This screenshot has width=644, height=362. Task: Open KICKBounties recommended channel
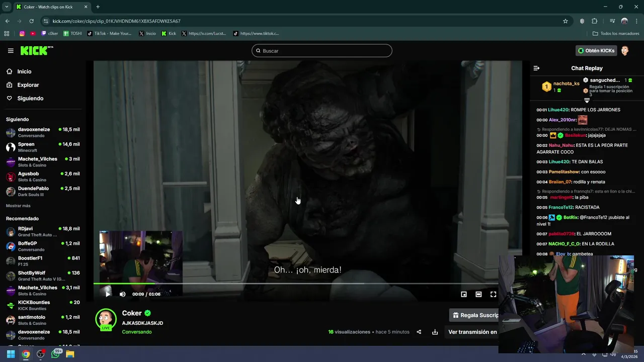pos(43,305)
